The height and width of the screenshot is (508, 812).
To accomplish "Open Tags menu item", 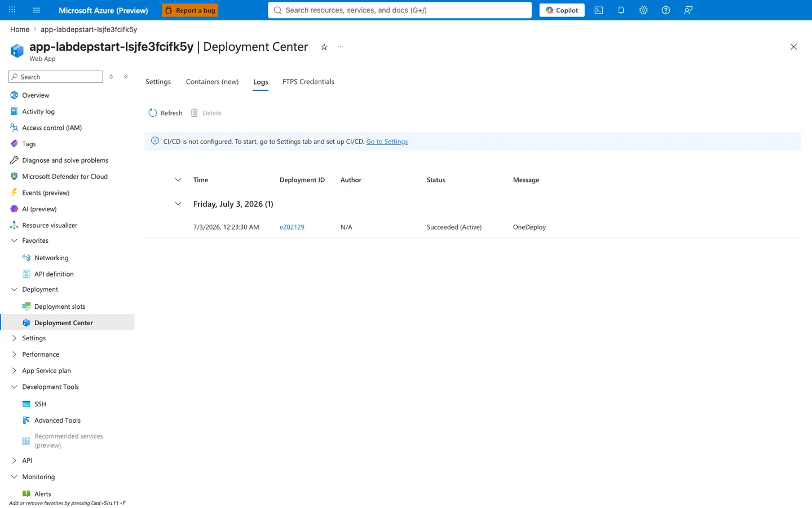I will click(x=29, y=144).
